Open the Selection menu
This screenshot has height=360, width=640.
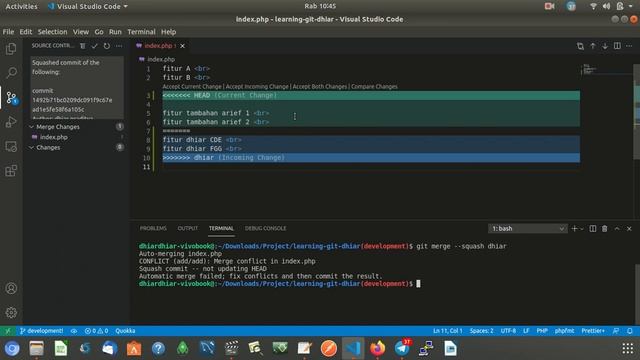(x=52, y=32)
